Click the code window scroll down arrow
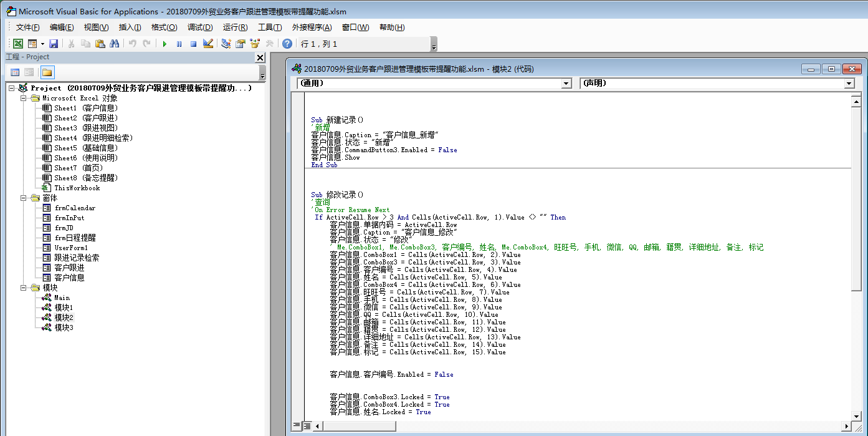The image size is (868, 436). [856, 415]
